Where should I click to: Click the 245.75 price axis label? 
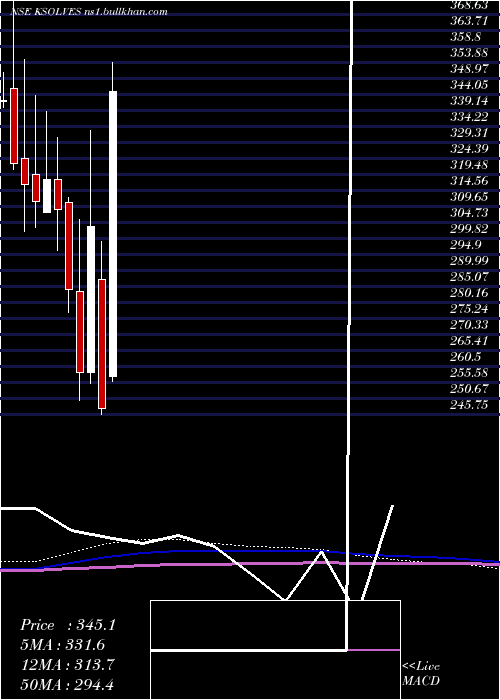[469, 405]
